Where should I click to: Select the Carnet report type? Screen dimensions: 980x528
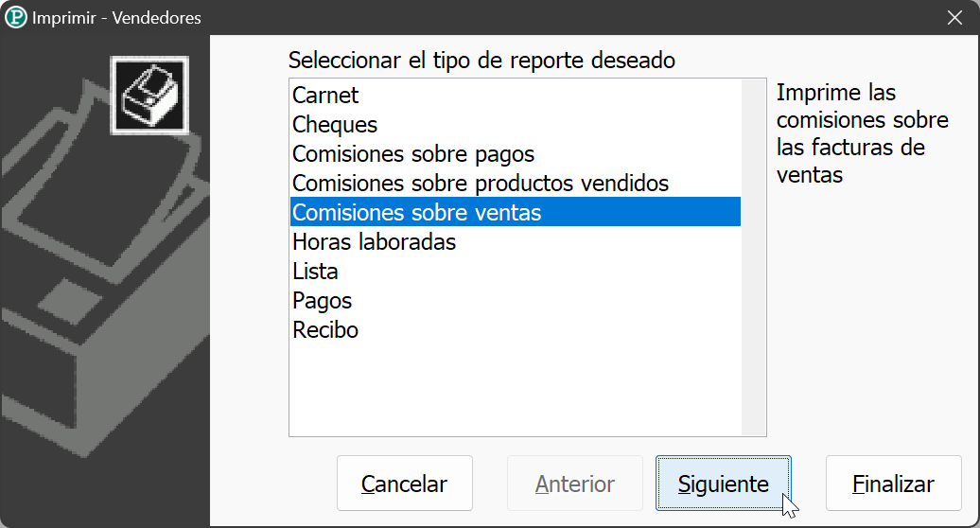(515, 95)
